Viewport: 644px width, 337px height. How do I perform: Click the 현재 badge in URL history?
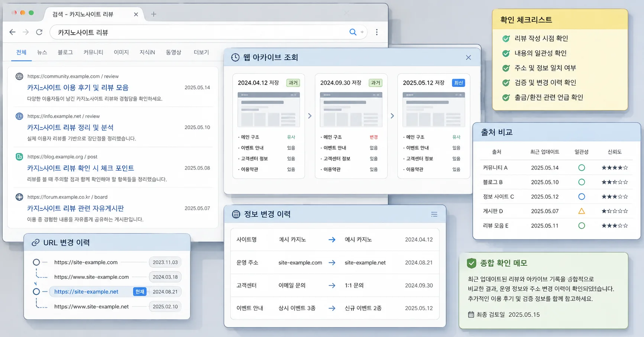[140, 292]
